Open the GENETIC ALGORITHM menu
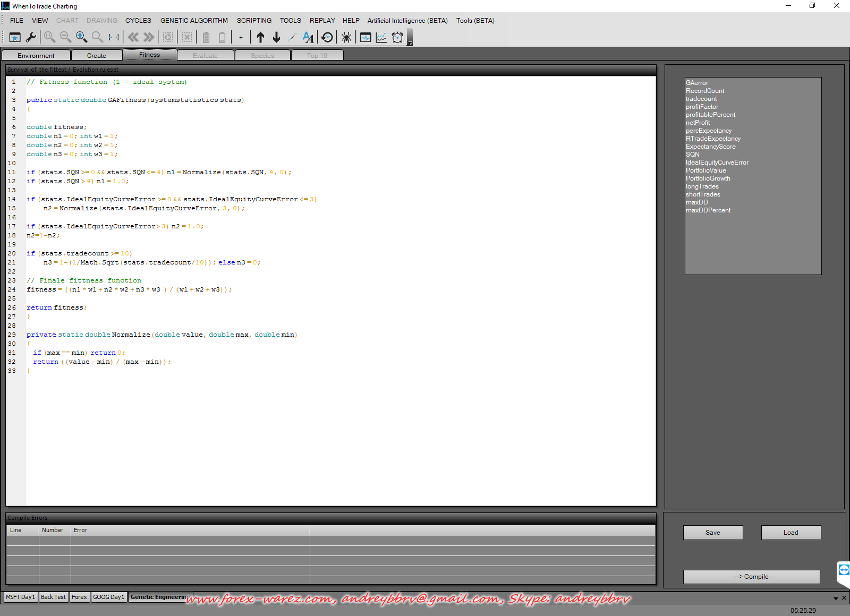Image resolution: width=850 pixels, height=616 pixels. click(194, 21)
